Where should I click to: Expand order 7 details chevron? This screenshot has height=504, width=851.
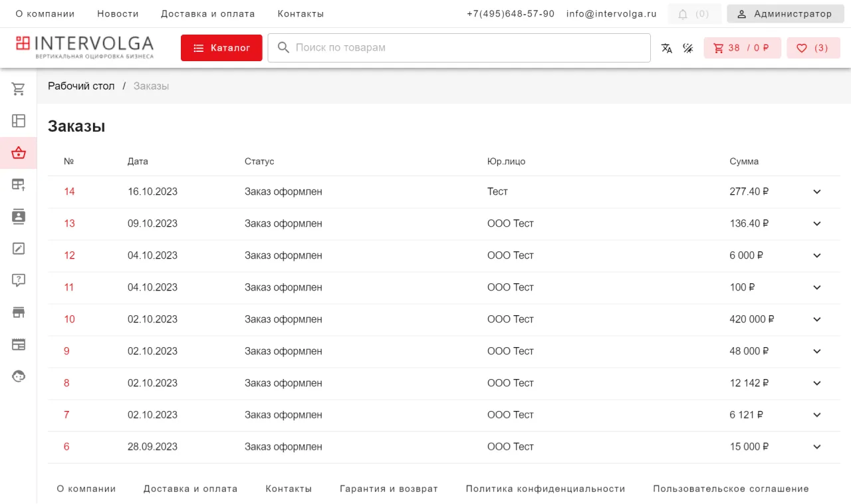tap(817, 415)
